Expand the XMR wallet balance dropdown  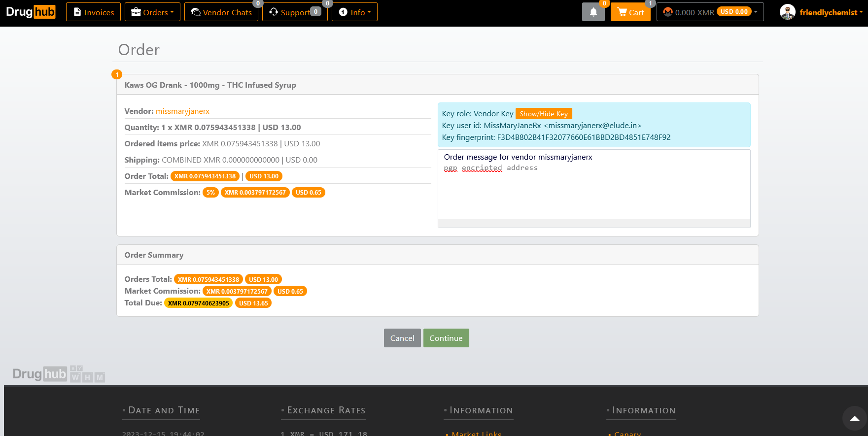pyautogui.click(x=710, y=12)
